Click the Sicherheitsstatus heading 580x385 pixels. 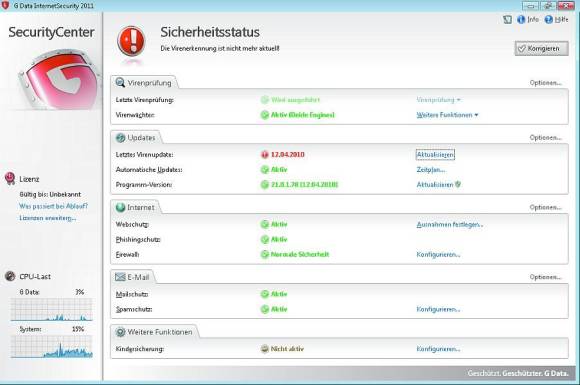pyautogui.click(x=210, y=32)
